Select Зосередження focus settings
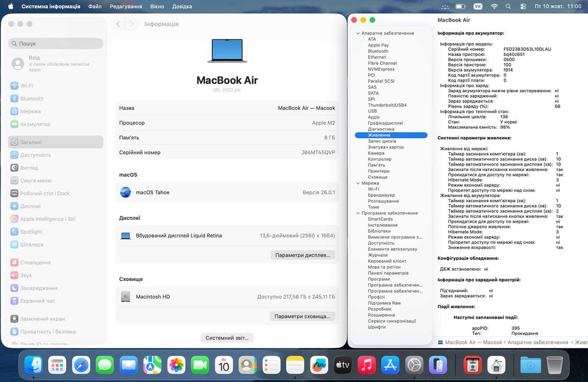 click(55, 288)
